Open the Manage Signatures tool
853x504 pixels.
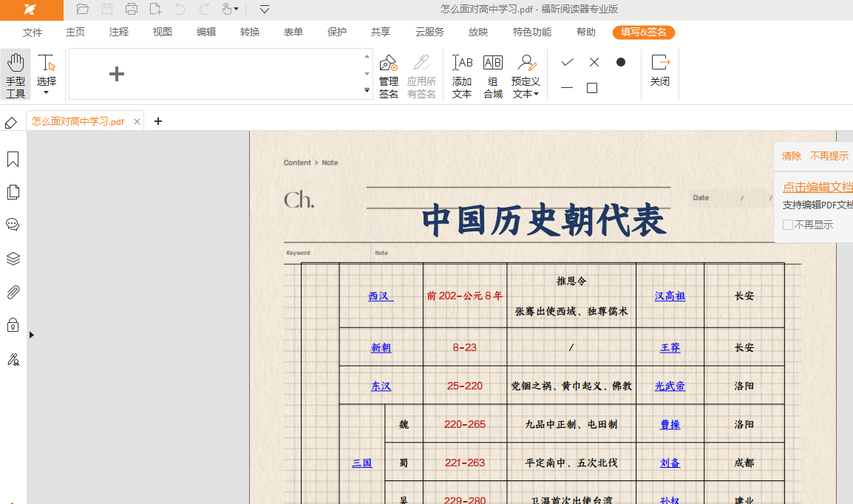[x=389, y=75]
